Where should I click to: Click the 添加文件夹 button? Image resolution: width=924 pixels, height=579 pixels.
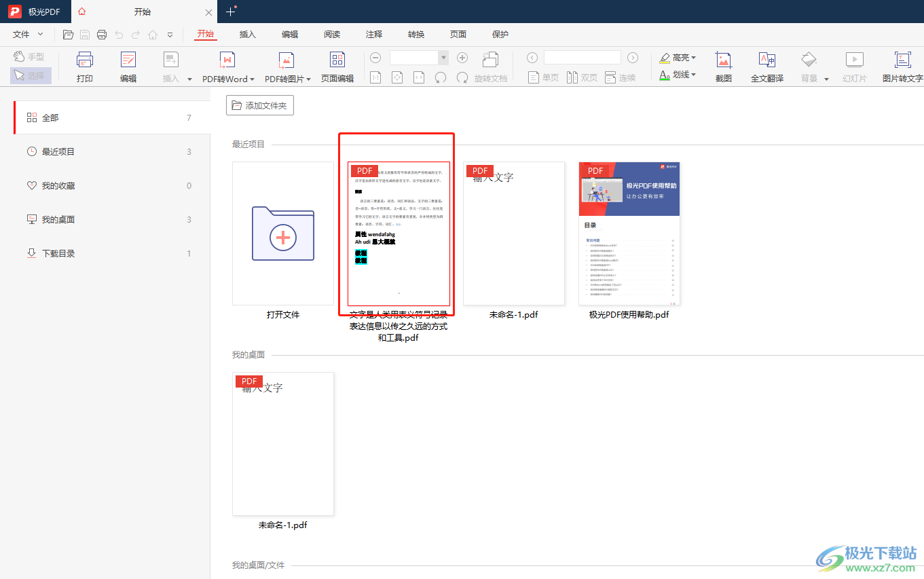pyautogui.click(x=260, y=105)
